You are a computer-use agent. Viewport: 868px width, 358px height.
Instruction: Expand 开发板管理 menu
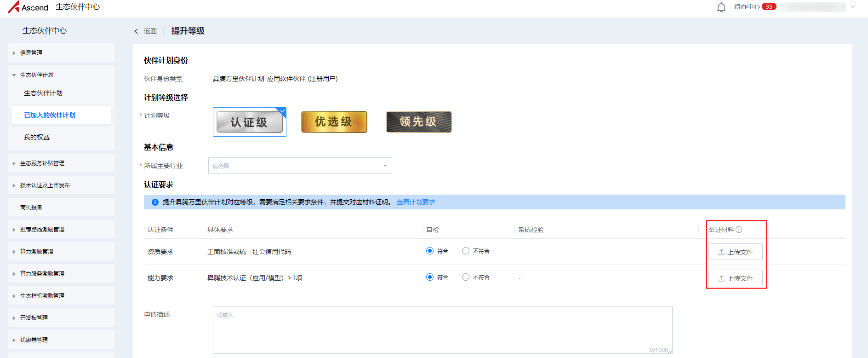click(61, 318)
